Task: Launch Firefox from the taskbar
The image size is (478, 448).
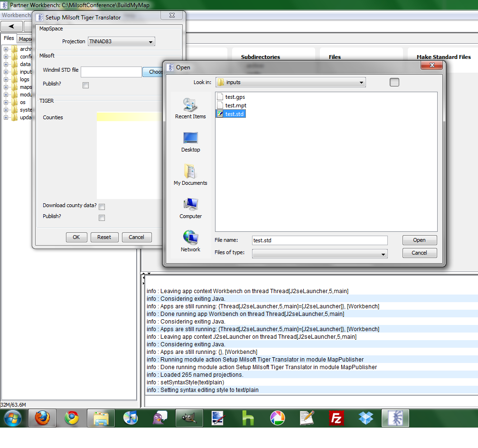Action: click(42, 418)
